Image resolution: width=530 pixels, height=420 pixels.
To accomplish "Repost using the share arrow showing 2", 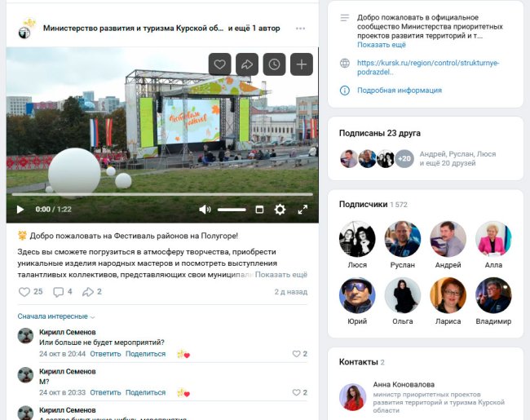I will tap(92, 291).
